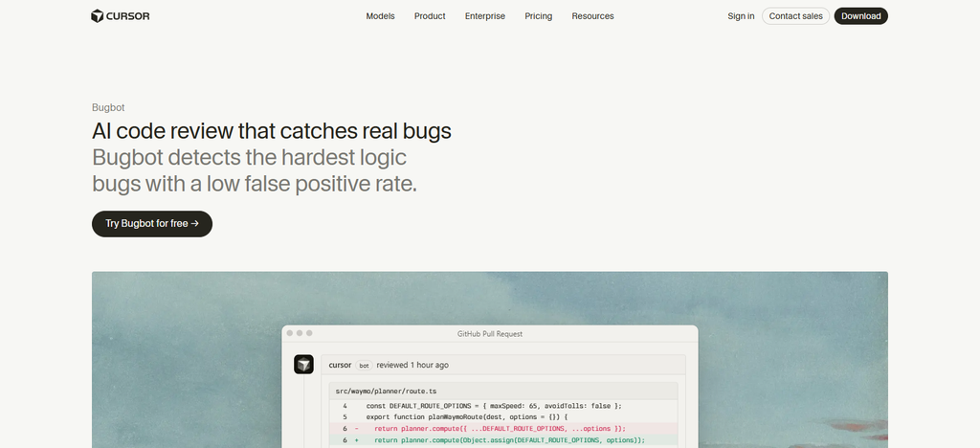Open the Product menu
The image size is (980, 448).
(430, 16)
